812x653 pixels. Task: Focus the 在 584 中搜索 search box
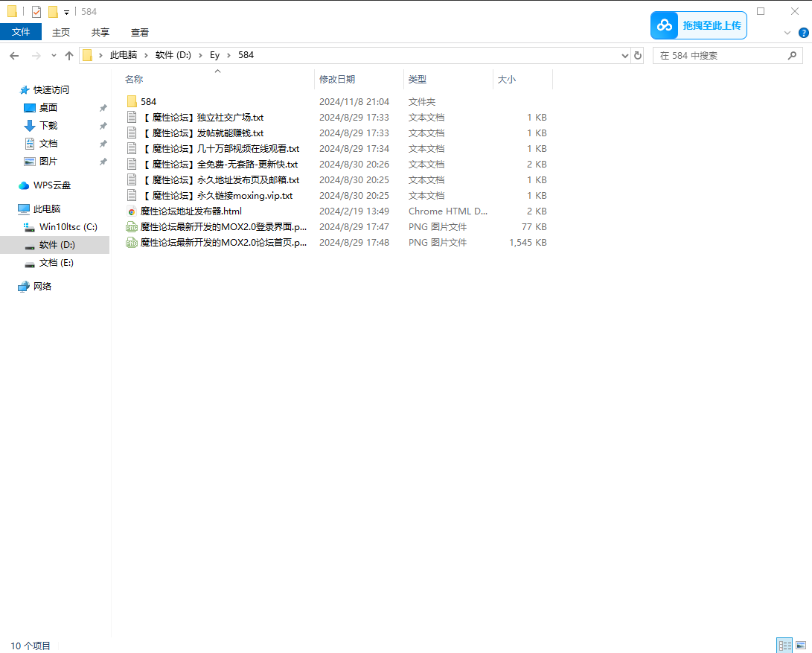(x=728, y=55)
